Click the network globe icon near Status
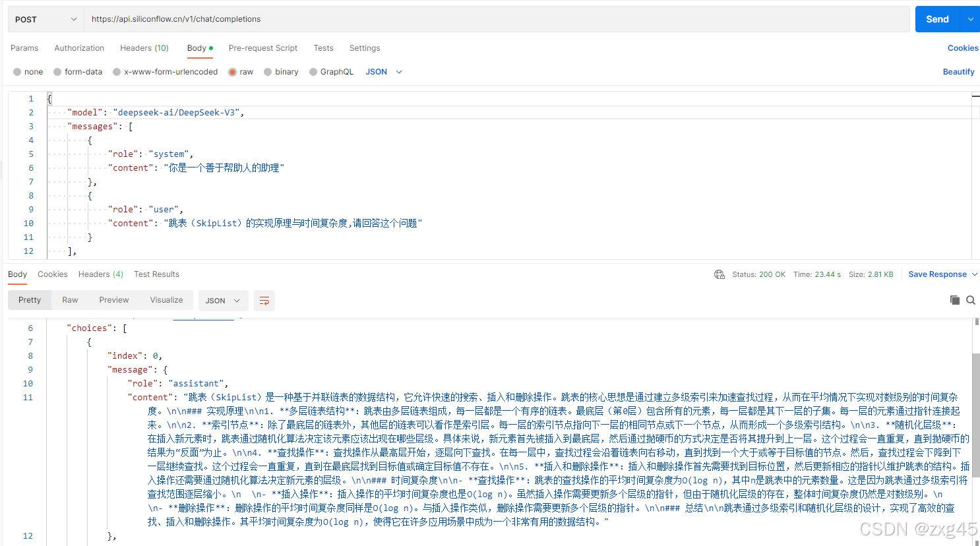Screen dimensions: 980x546 [720, 274]
